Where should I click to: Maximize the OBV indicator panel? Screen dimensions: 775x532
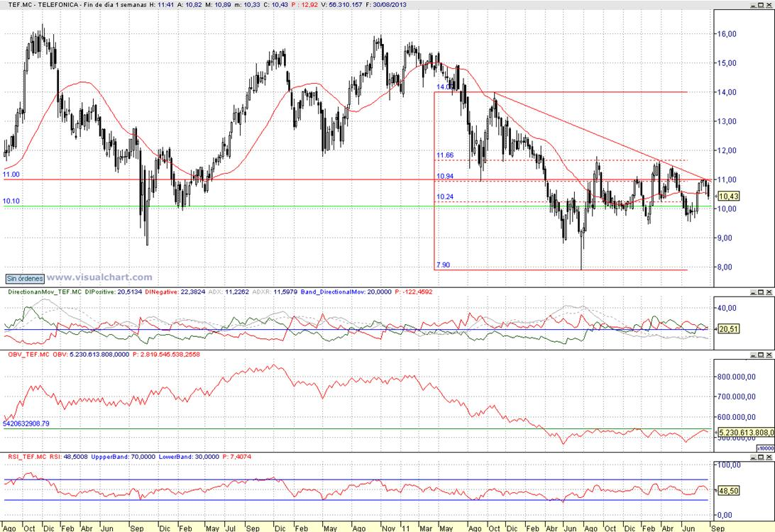tap(761, 355)
